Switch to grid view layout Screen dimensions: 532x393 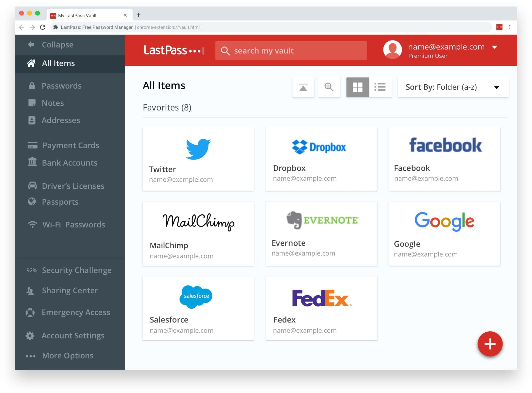tap(357, 87)
